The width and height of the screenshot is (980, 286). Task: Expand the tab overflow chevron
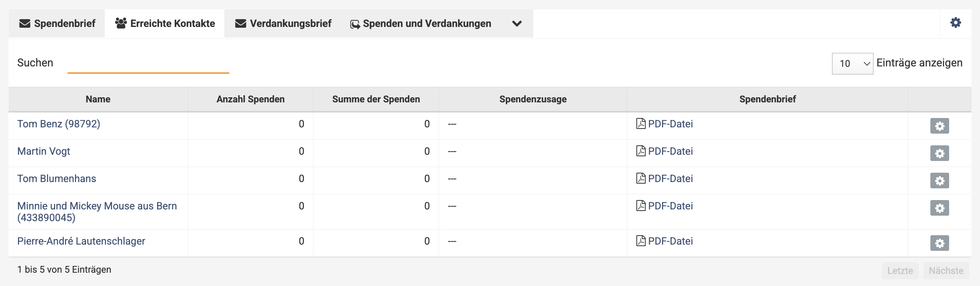517,24
